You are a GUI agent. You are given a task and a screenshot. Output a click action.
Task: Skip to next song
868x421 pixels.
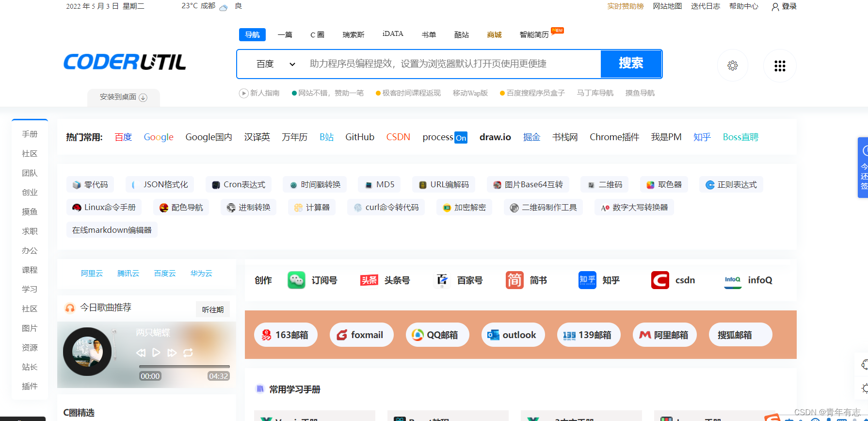[x=172, y=353]
